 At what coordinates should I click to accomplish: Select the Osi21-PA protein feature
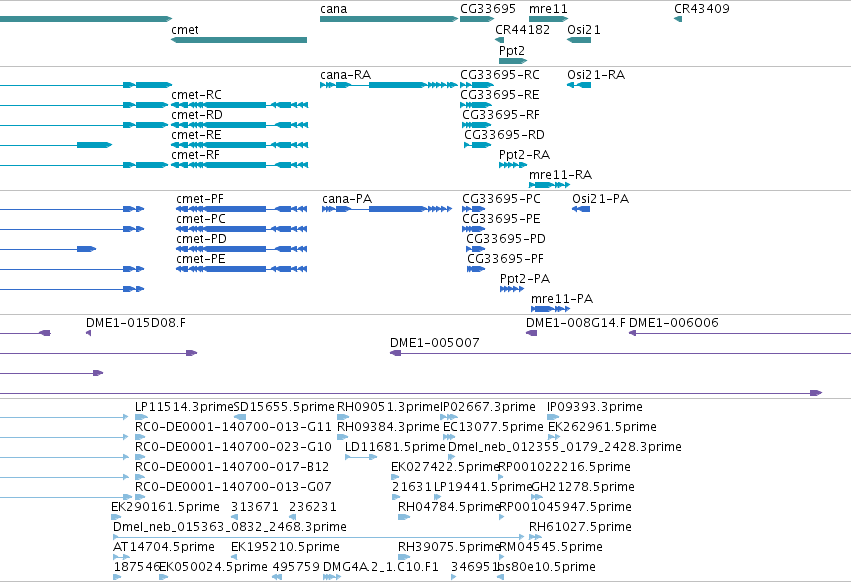581,209
